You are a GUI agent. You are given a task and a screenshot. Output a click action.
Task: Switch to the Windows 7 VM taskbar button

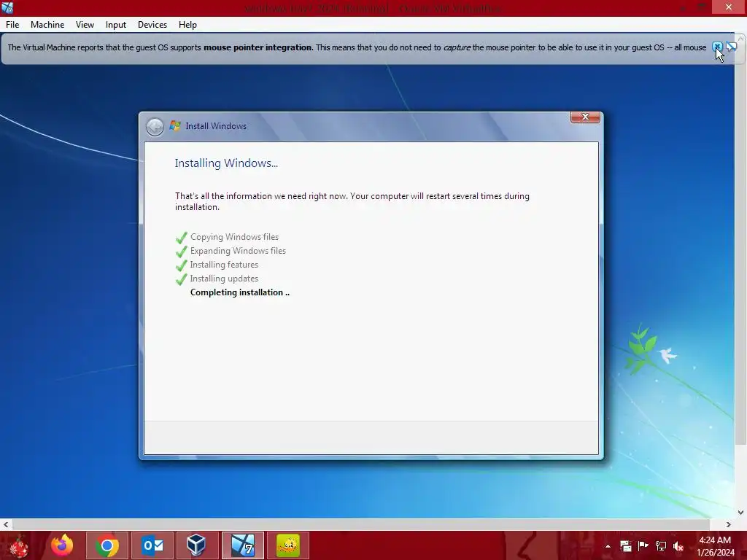tap(242, 545)
